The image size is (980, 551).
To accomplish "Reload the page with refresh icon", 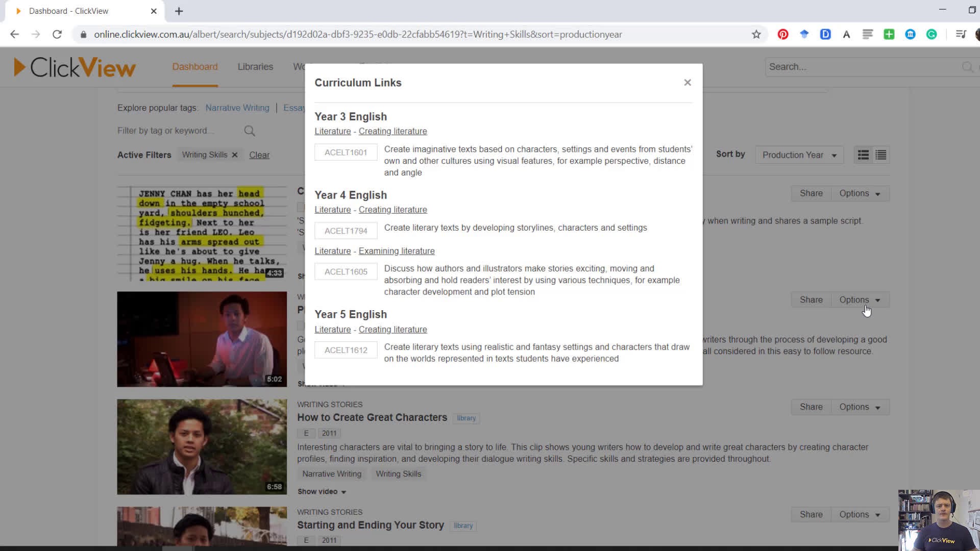I will tap(57, 34).
